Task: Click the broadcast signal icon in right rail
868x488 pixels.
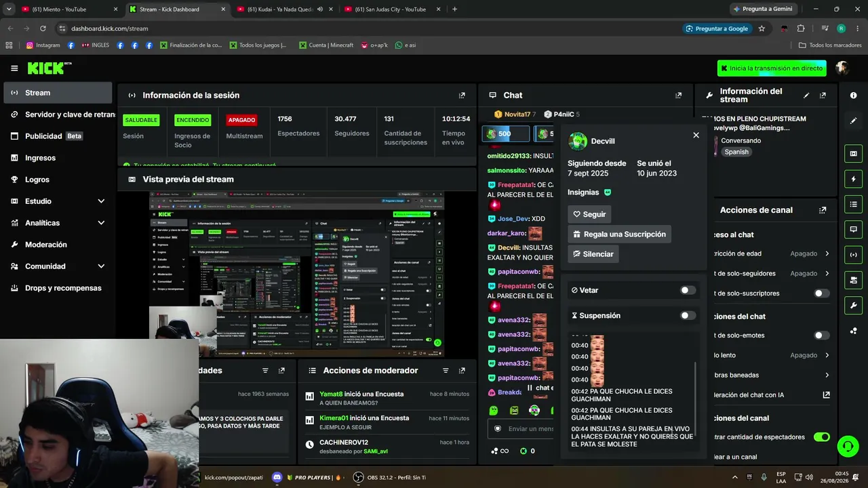Action: pos(853,255)
